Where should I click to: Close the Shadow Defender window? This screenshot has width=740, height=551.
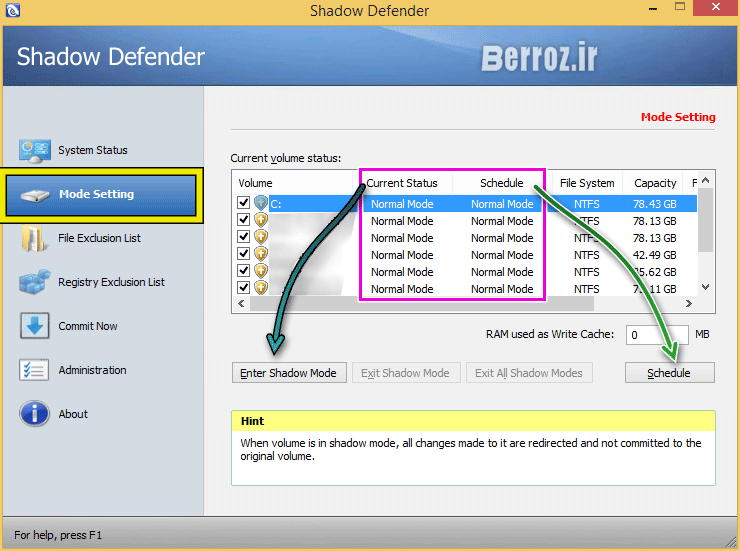(716, 8)
